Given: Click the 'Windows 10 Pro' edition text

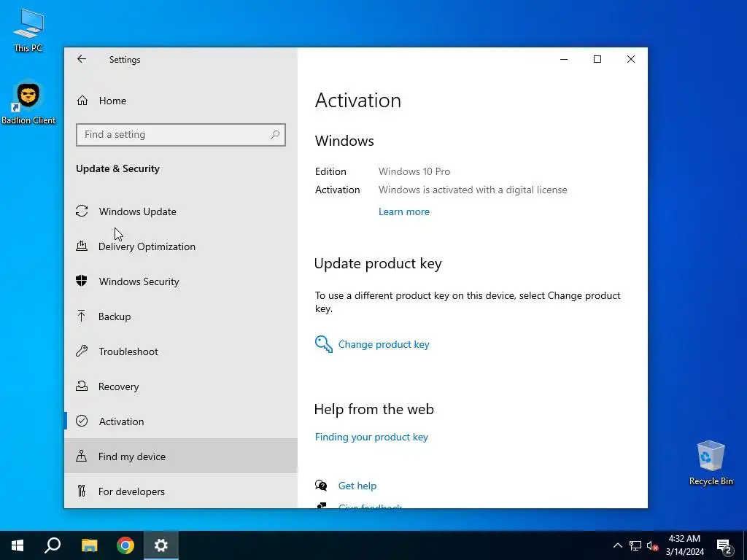Looking at the screenshot, I should coord(414,171).
